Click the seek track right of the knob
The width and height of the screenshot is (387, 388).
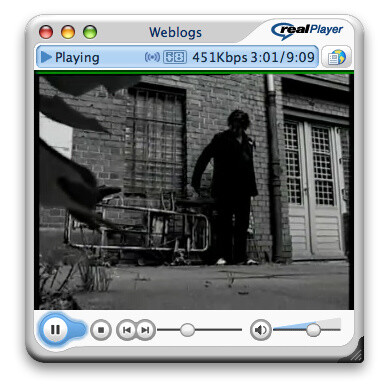(218, 330)
